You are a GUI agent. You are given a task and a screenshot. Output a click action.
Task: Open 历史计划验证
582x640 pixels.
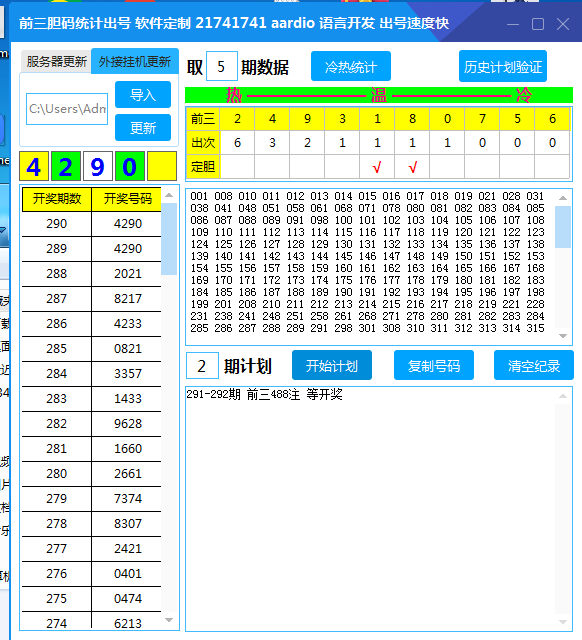coord(503,67)
